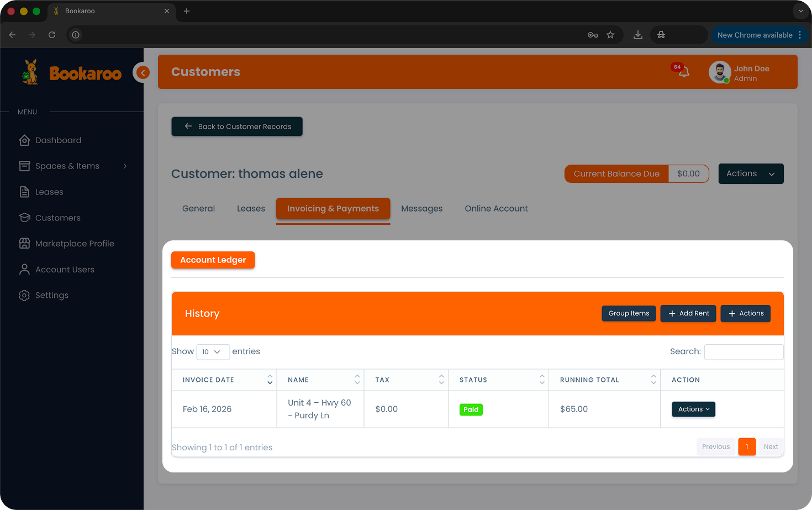Open the Online Account tab

495,208
